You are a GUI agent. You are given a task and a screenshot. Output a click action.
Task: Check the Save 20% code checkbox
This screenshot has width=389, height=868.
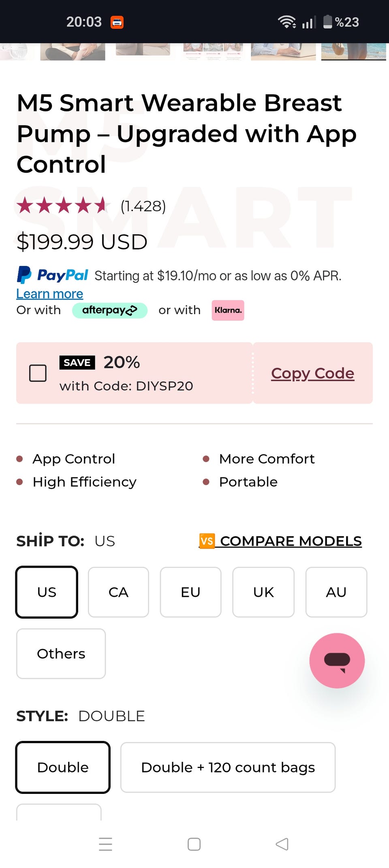[x=38, y=373]
